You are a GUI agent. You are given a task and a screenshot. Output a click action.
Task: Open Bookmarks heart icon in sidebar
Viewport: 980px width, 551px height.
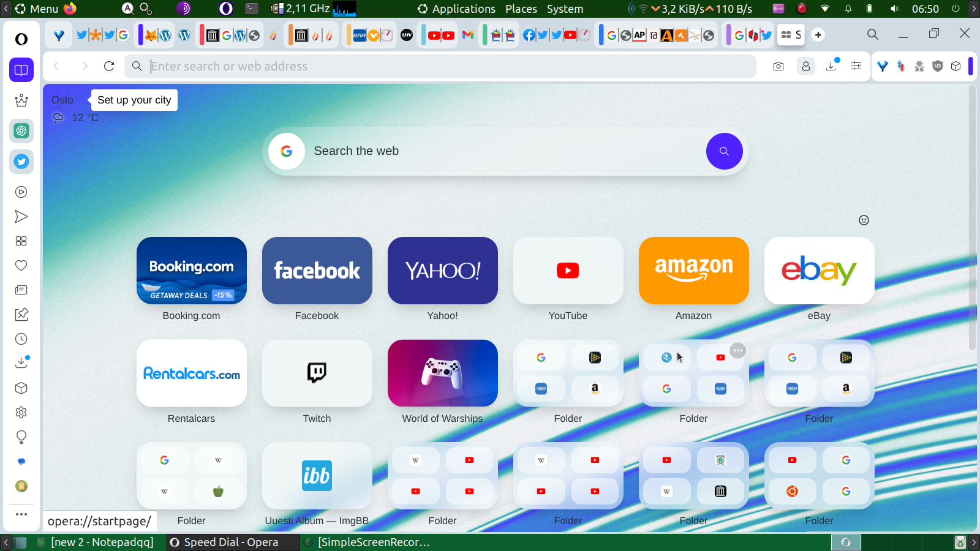coord(21,266)
